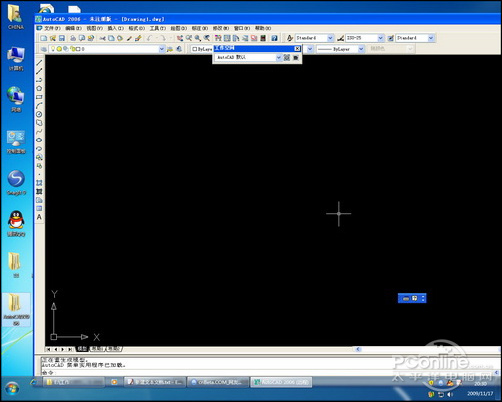Select the Arc drawing tool
The width and height of the screenshot is (502, 402).
pyautogui.click(x=39, y=106)
